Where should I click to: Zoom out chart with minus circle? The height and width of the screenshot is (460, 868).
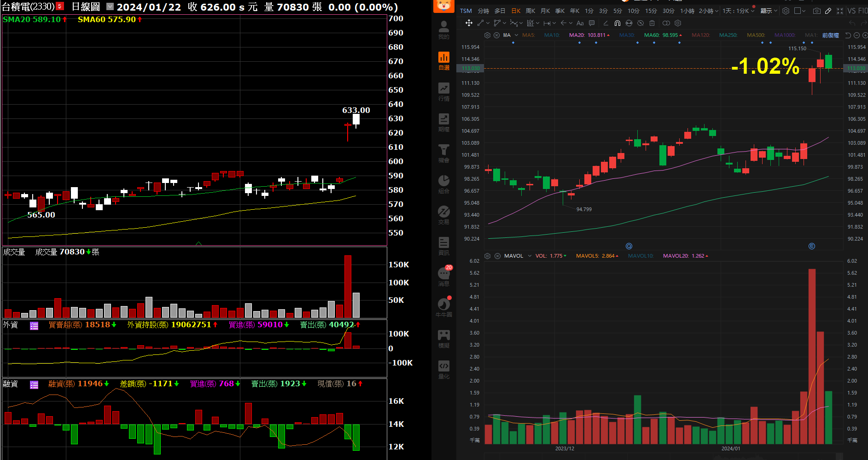coord(857,35)
